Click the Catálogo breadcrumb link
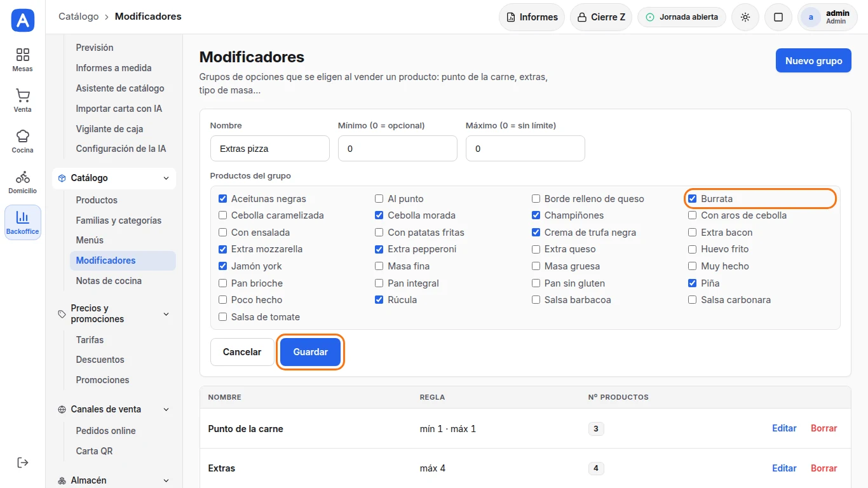Viewport: 868px width, 488px height. [79, 17]
